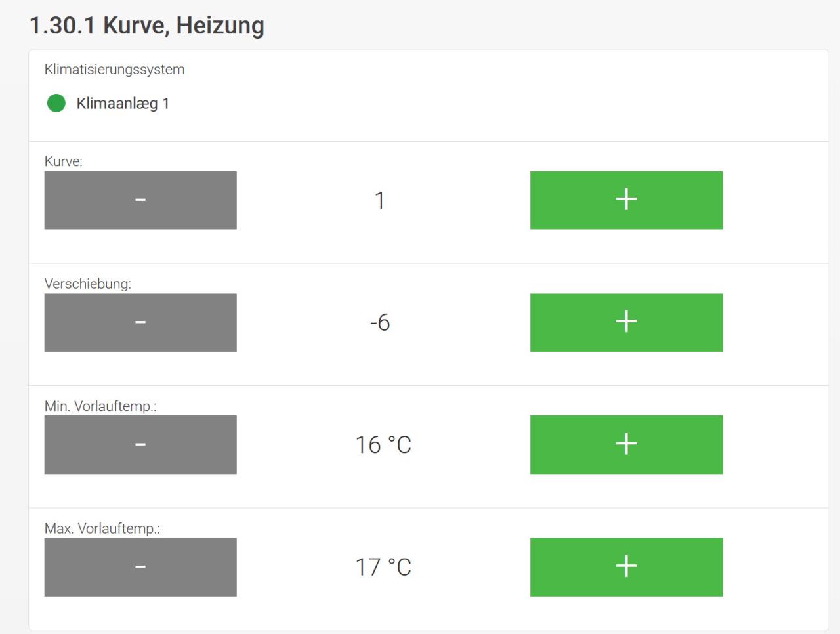The width and height of the screenshot is (840, 634).
Task: Click the Kurve: field label
Action: point(64,161)
